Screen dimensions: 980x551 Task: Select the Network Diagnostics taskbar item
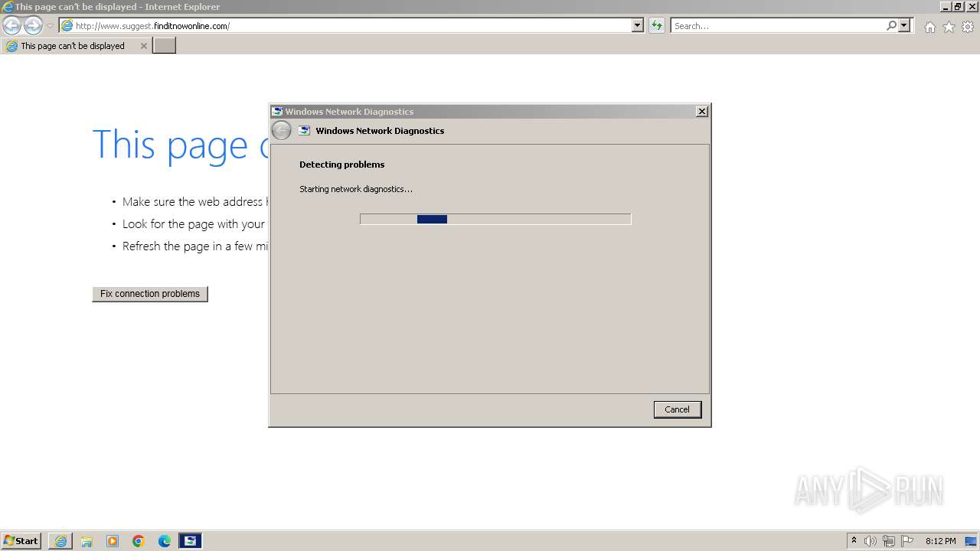click(191, 541)
